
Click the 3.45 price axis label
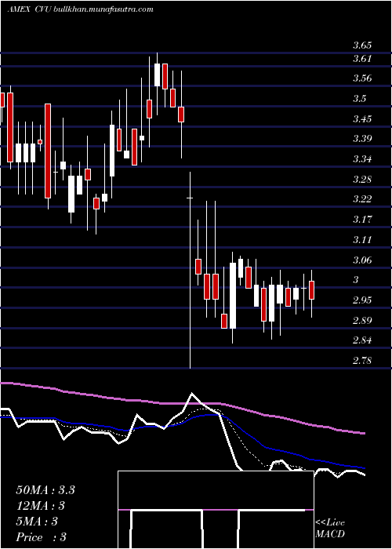tap(362, 119)
